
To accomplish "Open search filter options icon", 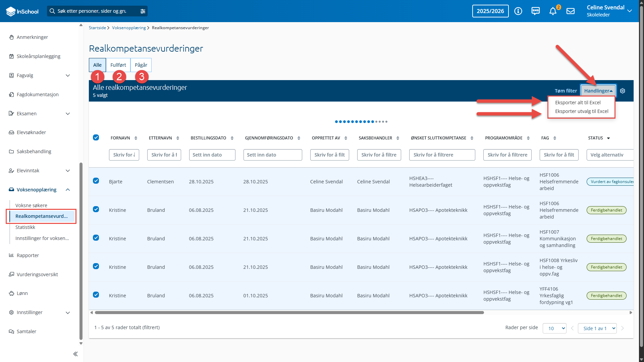I will coord(143,11).
